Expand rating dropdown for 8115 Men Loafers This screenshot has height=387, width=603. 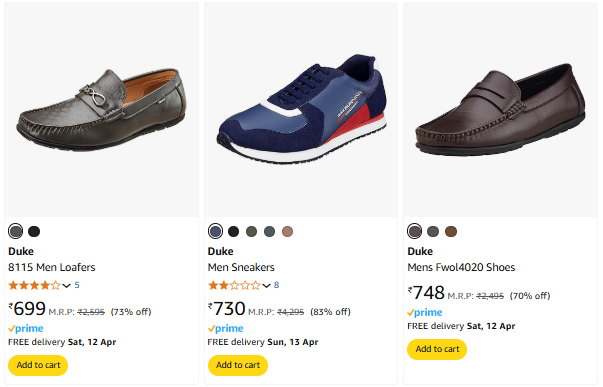(x=67, y=286)
